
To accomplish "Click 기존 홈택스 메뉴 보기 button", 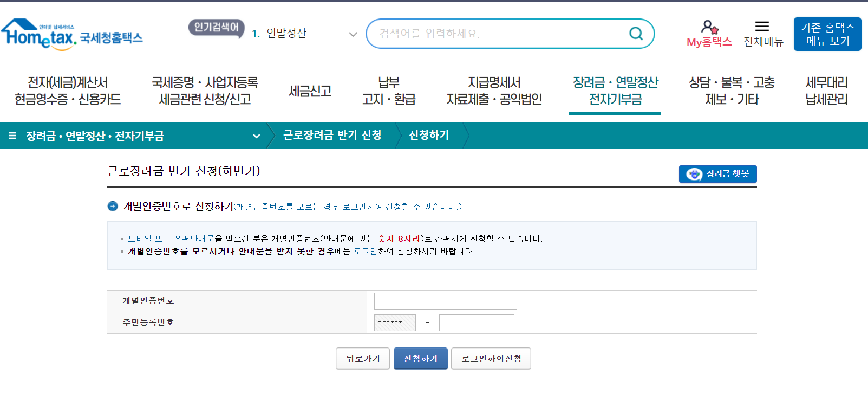I will click(x=827, y=34).
